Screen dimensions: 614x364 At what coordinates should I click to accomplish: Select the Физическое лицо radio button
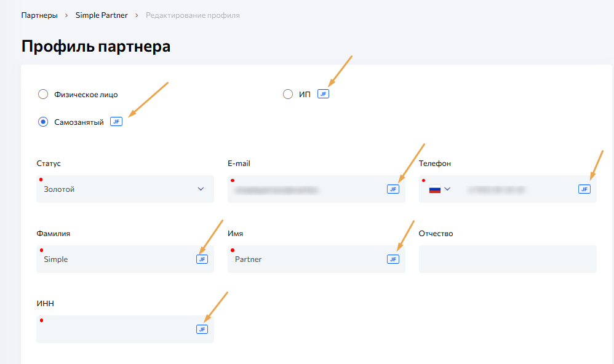tap(43, 94)
